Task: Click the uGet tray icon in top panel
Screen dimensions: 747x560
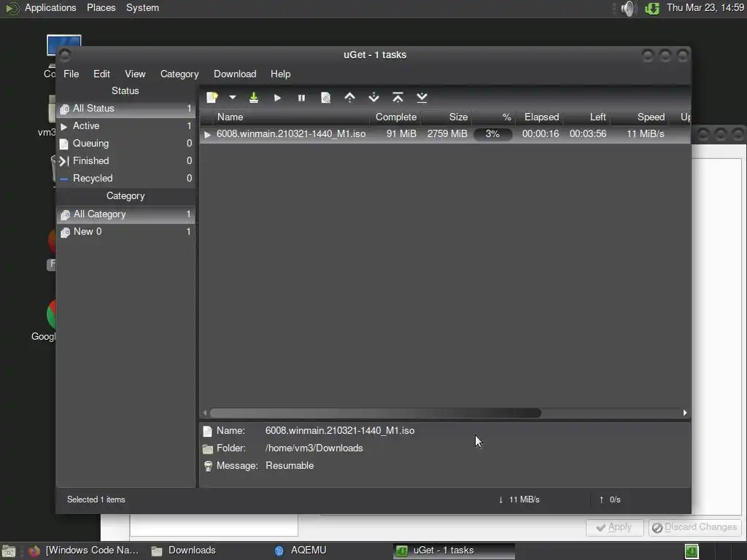Action: [x=652, y=8]
